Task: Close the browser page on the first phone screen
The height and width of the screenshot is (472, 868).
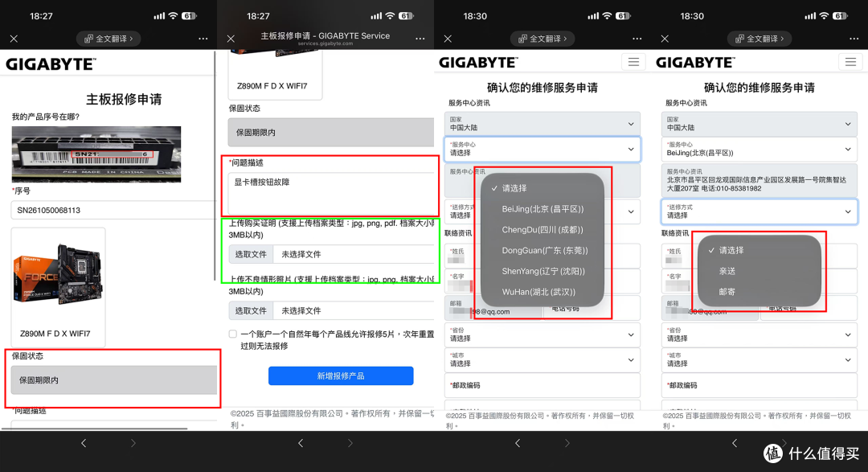Action: tap(14, 39)
